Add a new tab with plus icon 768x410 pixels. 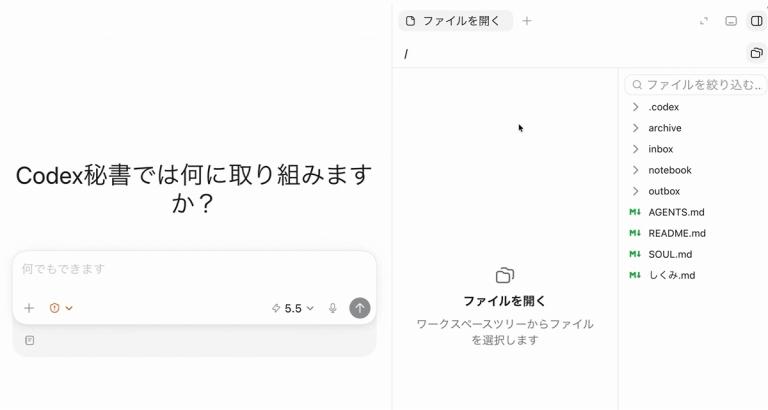[x=527, y=21]
